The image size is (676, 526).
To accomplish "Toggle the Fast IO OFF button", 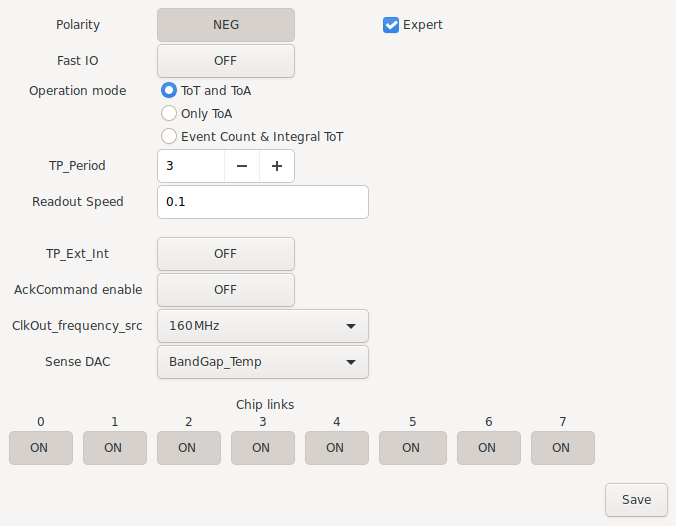I will tap(226, 61).
